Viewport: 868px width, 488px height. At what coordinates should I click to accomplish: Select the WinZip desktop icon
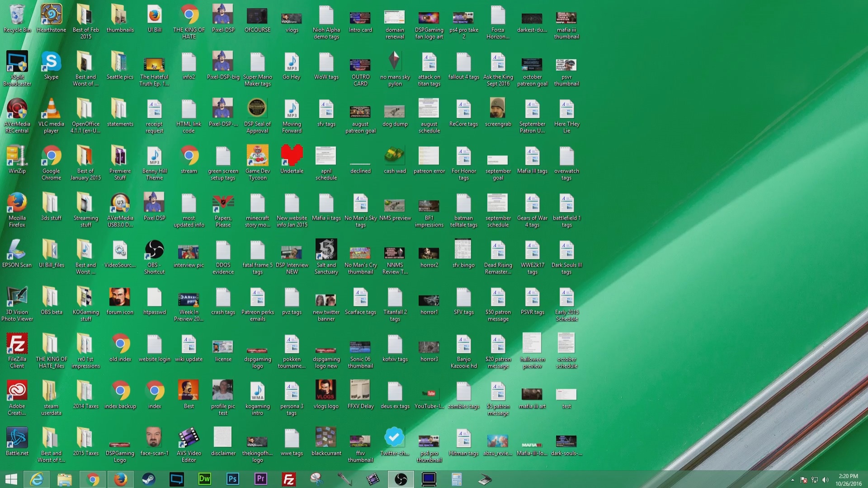17,160
